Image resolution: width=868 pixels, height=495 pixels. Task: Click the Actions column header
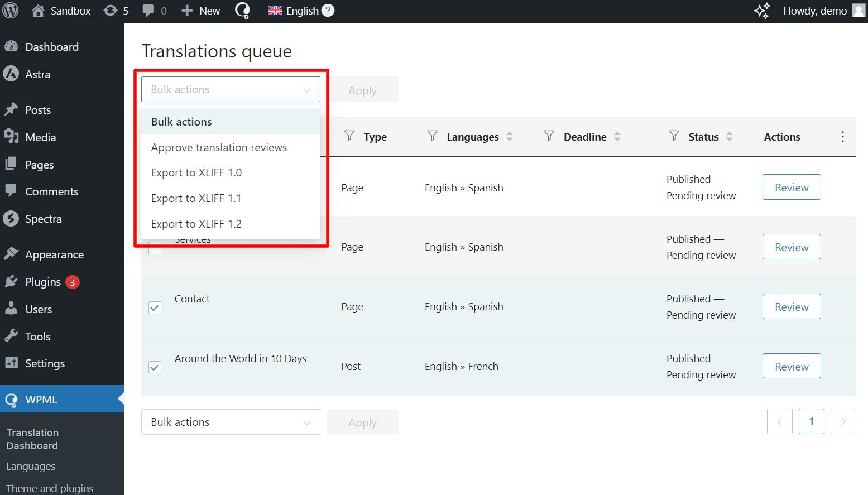(782, 137)
